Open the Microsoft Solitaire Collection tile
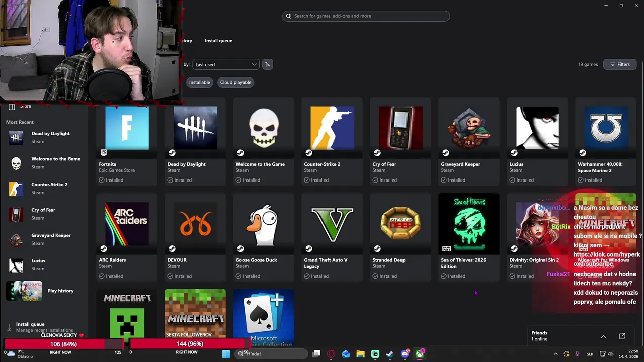The width and height of the screenshot is (644, 362). pyautogui.click(x=264, y=317)
